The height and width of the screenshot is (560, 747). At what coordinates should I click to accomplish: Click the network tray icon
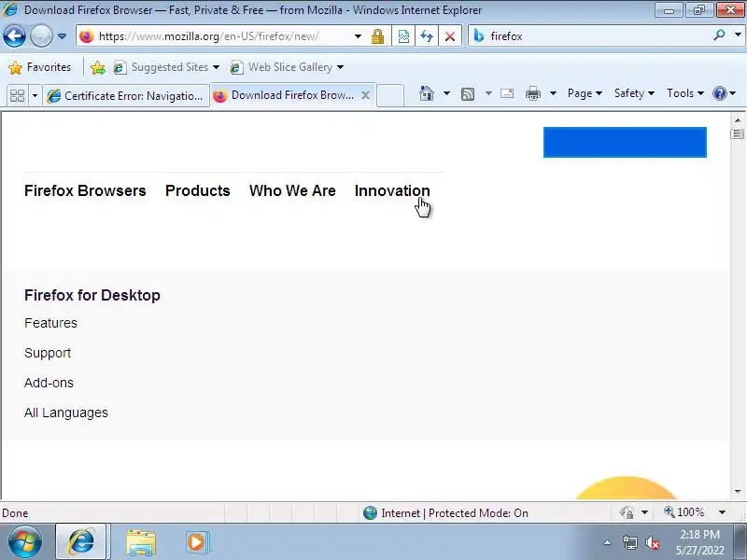(x=629, y=542)
